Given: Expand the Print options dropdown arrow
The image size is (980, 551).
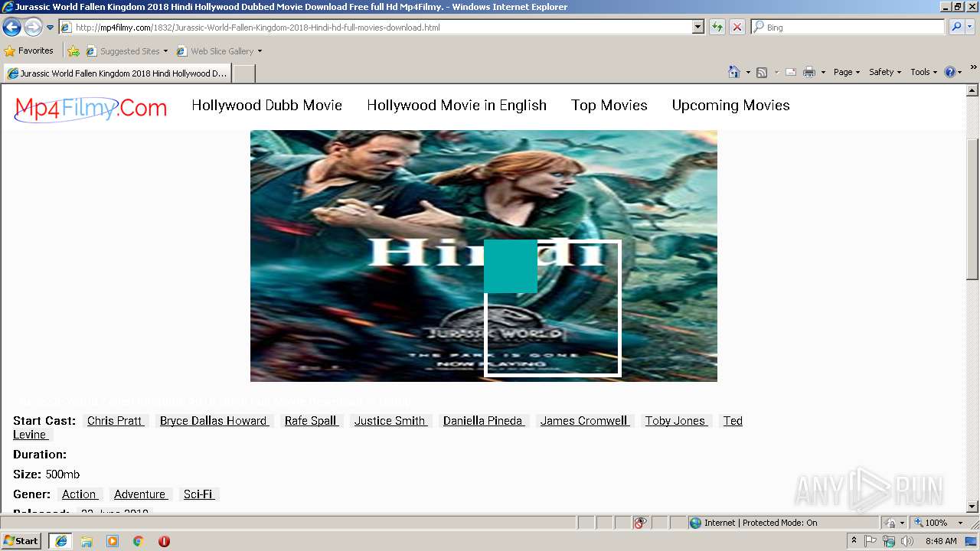Looking at the screenshot, I should 823,72.
